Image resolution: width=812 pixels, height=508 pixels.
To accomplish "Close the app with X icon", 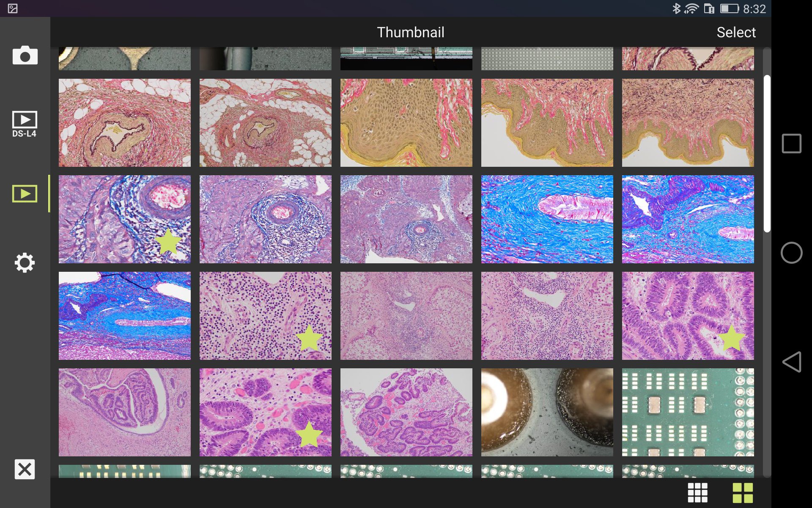I will pyautogui.click(x=25, y=469).
